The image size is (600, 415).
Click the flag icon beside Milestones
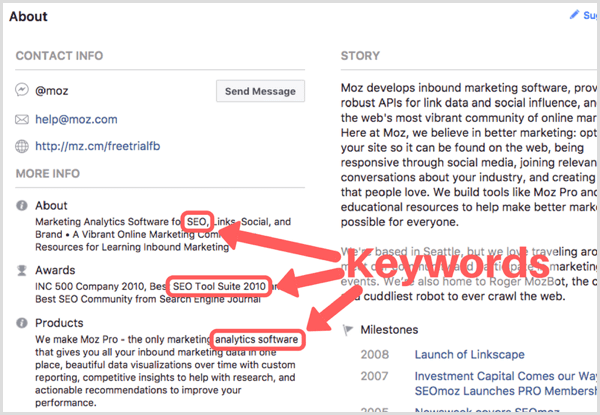[x=347, y=330]
